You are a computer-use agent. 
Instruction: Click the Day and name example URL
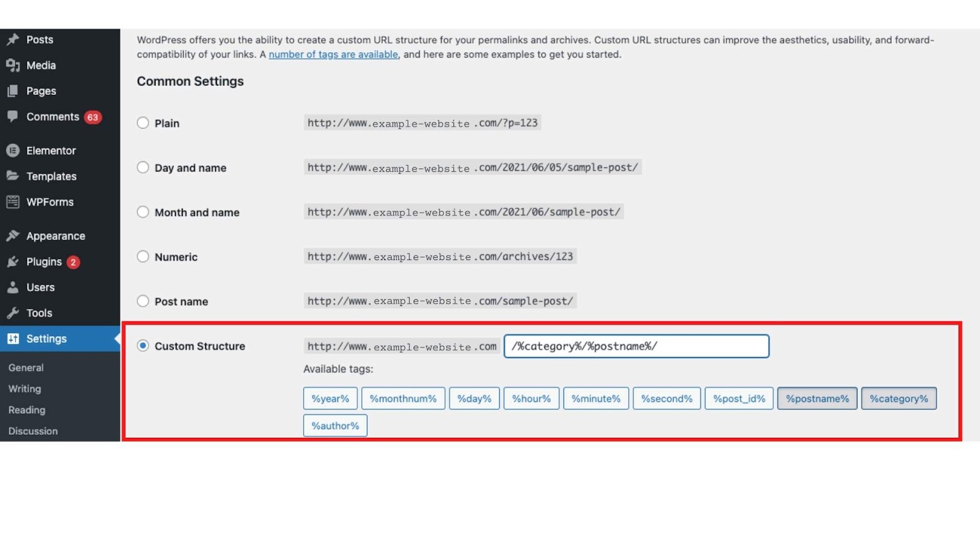(473, 167)
